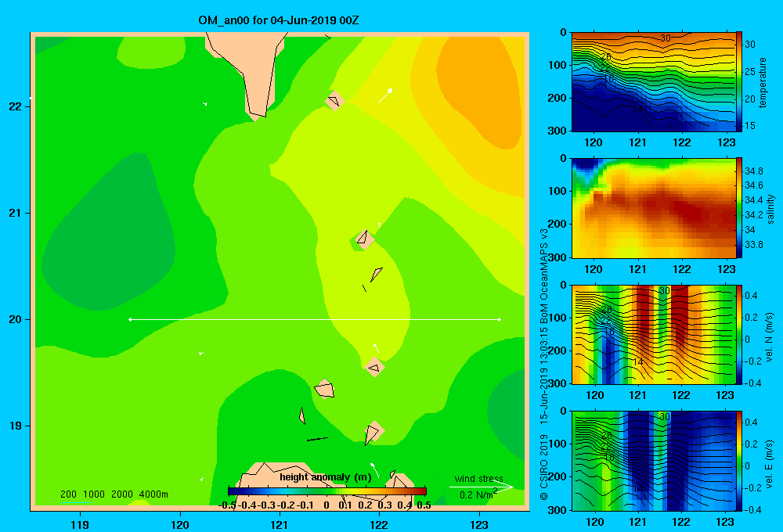Click the island near 20.8N 121.9E
Screen dimensions: 783x532
pyautogui.click(x=364, y=238)
